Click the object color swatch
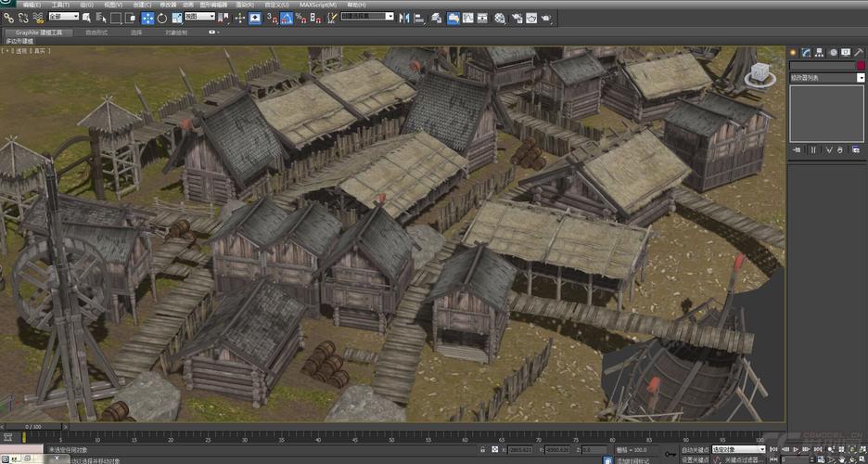This screenshot has height=464, width=868. tap(860, 66)
